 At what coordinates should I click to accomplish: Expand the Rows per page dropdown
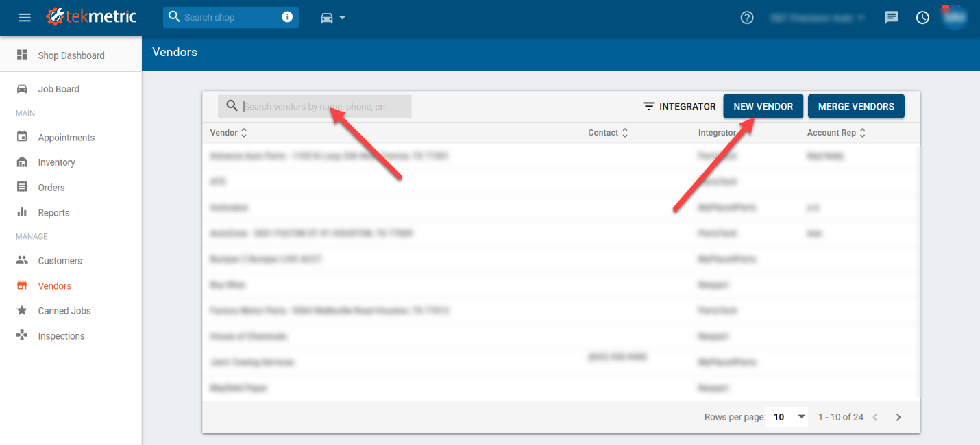click(x=801, y=417)
